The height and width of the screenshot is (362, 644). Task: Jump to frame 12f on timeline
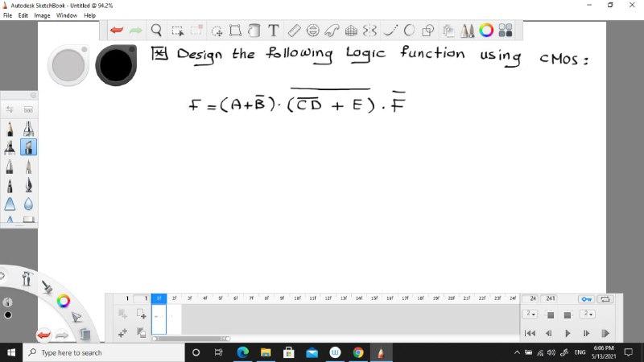click(328, 298)
